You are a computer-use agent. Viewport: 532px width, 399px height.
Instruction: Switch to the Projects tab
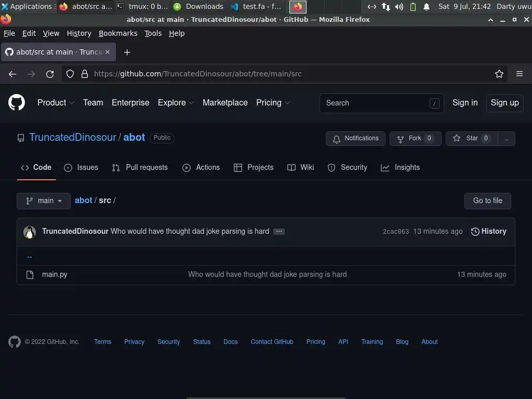click(254, 167)
